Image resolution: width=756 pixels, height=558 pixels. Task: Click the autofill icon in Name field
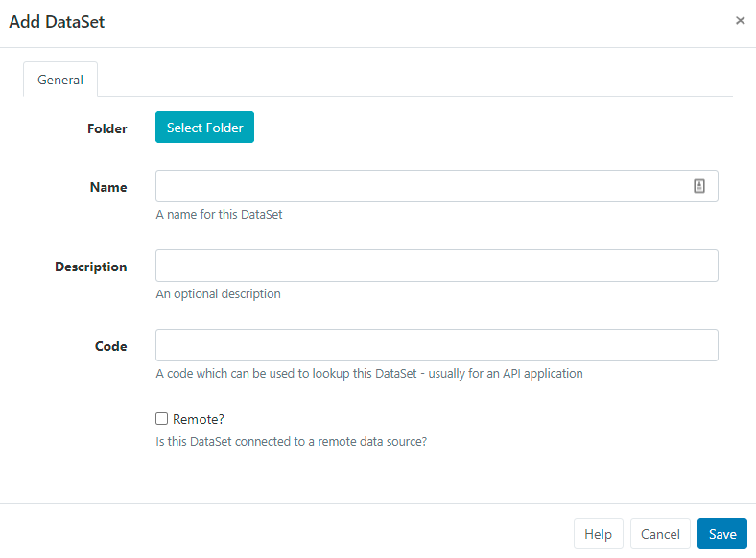[x=699, y=187]
